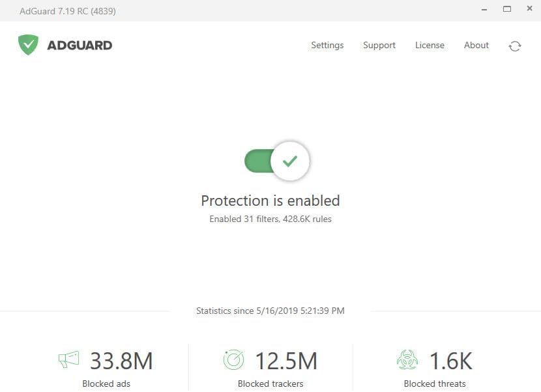Click the ADGUARD wordmark text
Viewport: 541px width, 392px height.
pos(80,46)
